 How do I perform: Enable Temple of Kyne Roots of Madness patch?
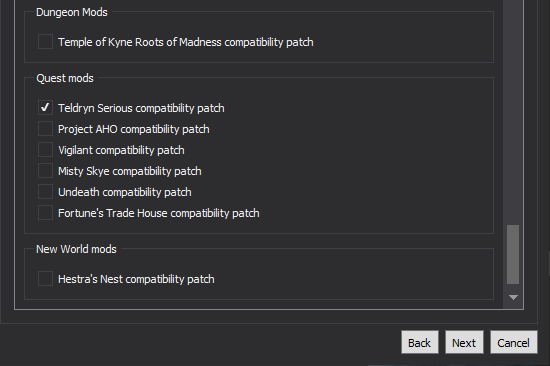(45, 42)
